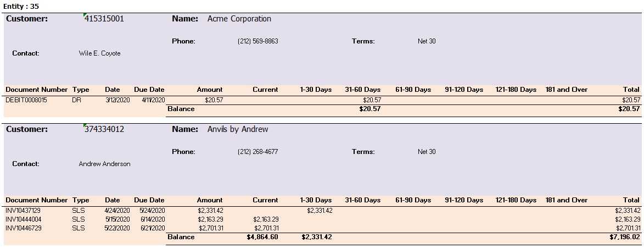
Task: Click the Acme Corporation name
Action: [x=239, y=19]
